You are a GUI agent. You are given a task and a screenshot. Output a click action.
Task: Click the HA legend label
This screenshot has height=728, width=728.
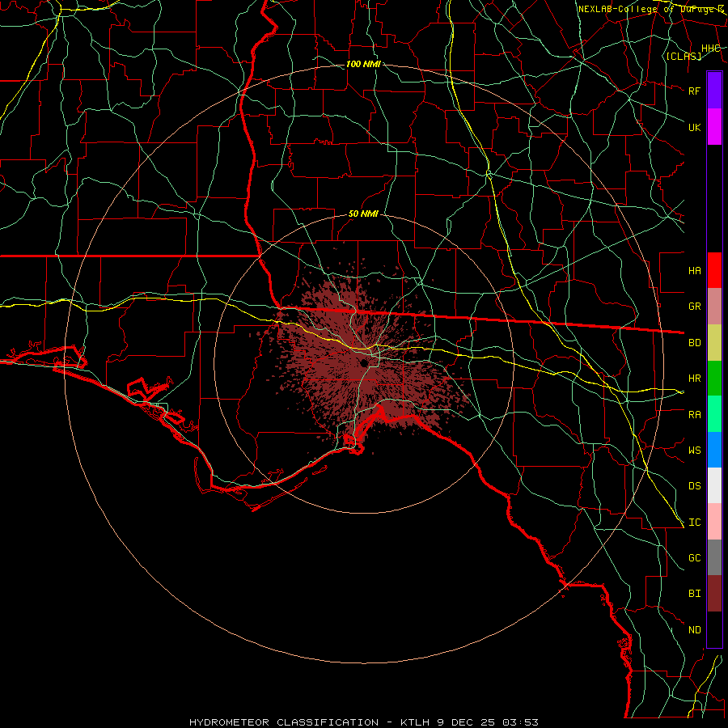coord(694,270)
